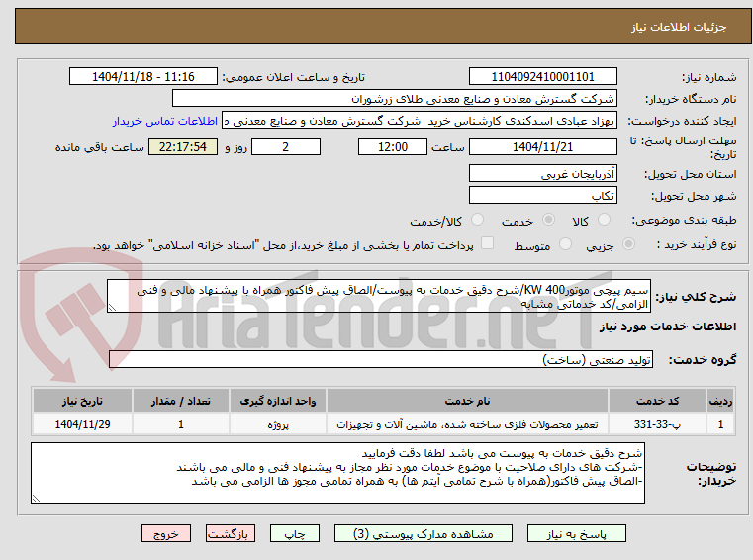Click the buyer notes textarea
753x560 pixels.
click(x=337, y=473)
